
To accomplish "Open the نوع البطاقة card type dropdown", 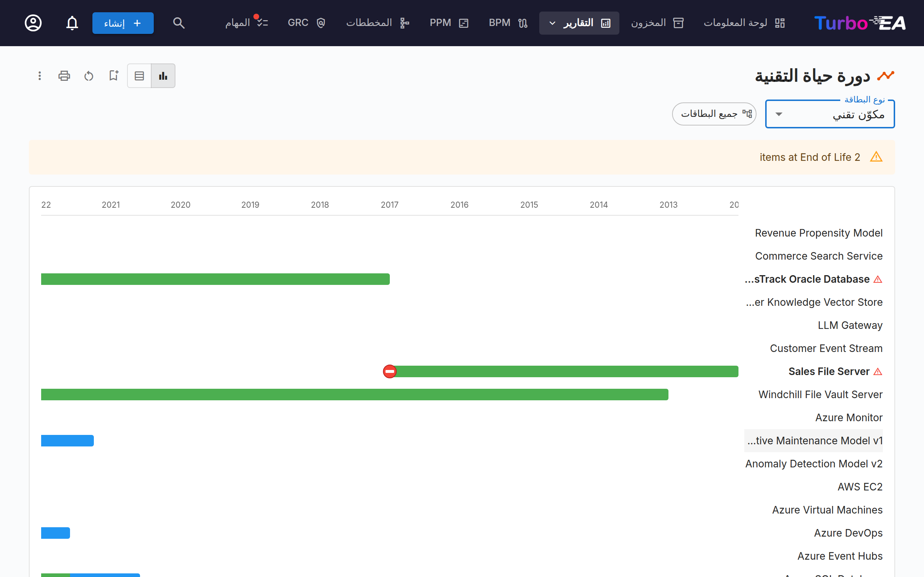I will point(830,114).
